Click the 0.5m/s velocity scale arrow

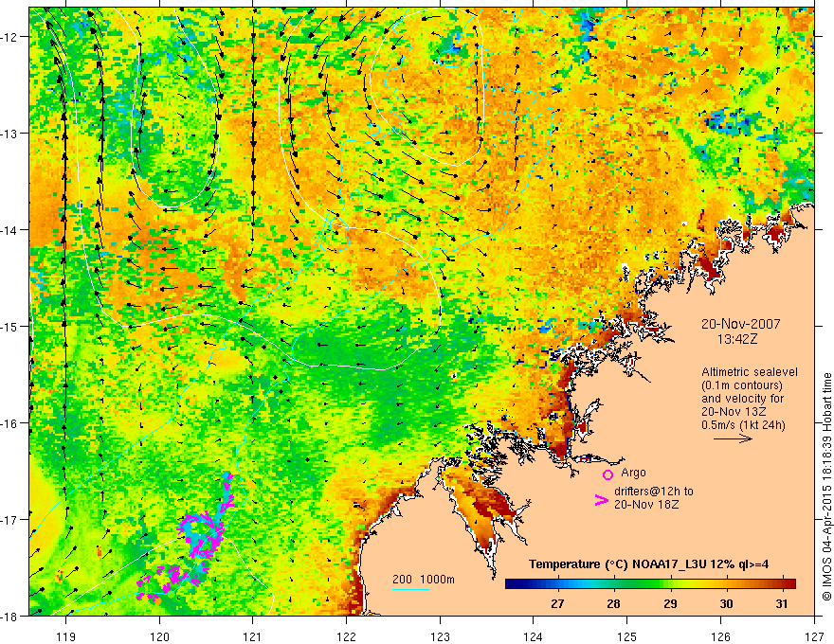733,438
